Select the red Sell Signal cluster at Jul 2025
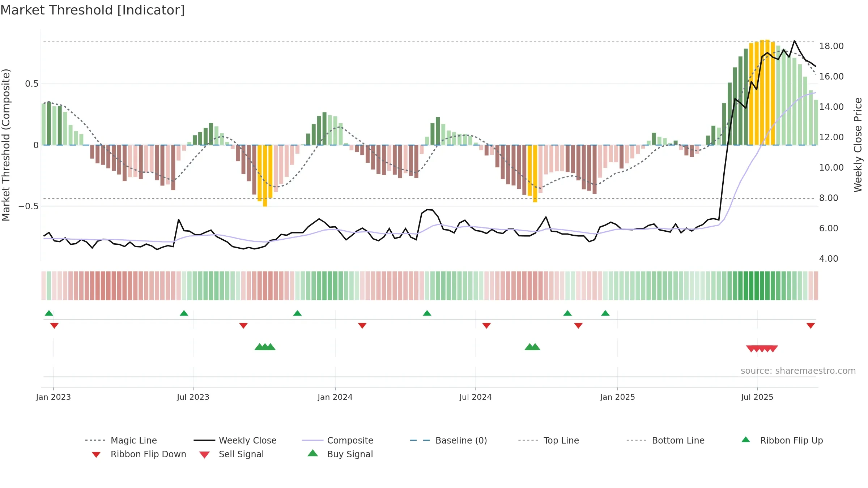The width and height of the screenshot is (868, 488). 762,349
